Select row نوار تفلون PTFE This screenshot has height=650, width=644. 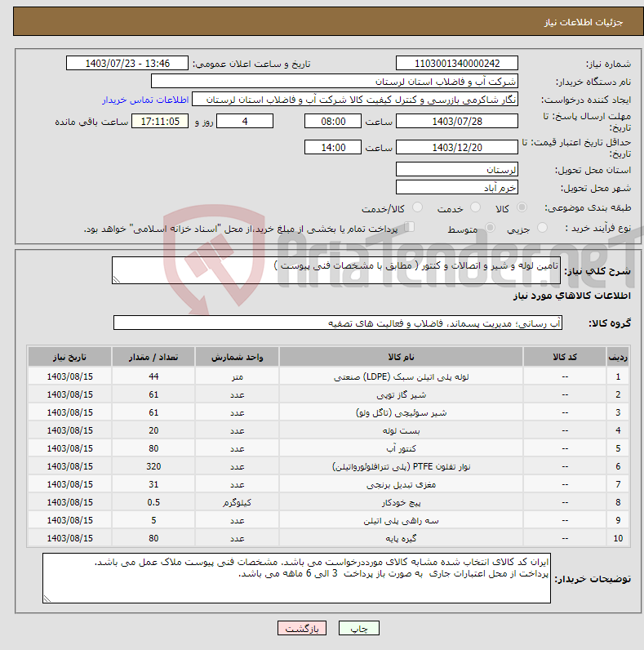[328, 466]
